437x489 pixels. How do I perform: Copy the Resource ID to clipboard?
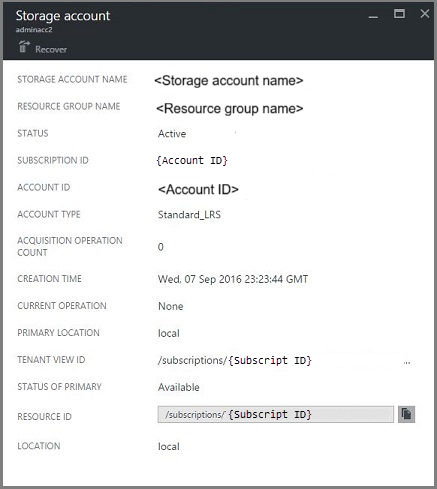click(406, 414)
